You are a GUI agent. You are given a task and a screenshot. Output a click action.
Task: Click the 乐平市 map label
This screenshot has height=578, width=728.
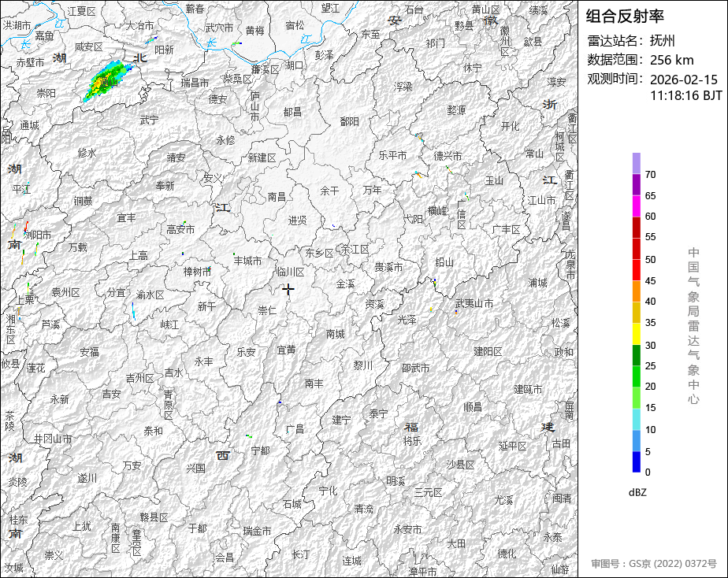pyautogui.click(x=392, y=155)
